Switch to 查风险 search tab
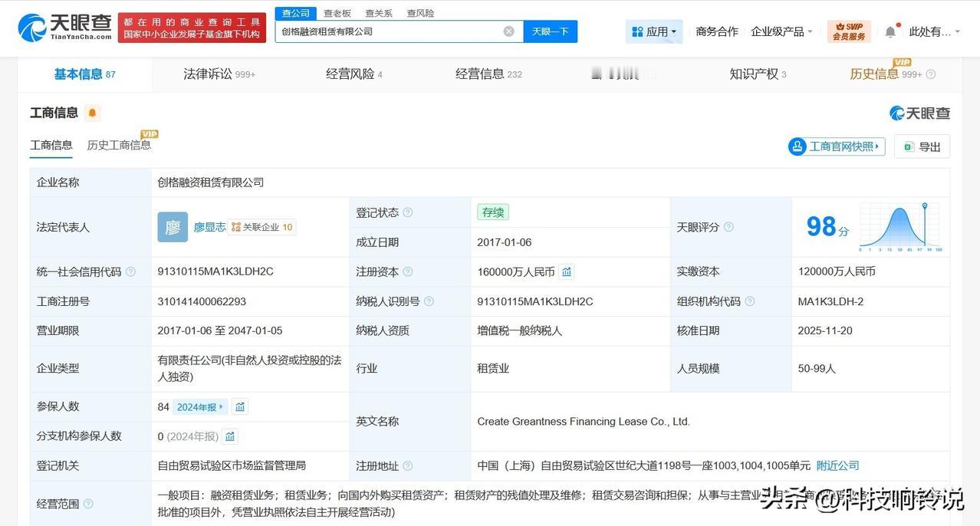Image resolution: width=980 pixels, height=526 pixels. coord(420,13)
